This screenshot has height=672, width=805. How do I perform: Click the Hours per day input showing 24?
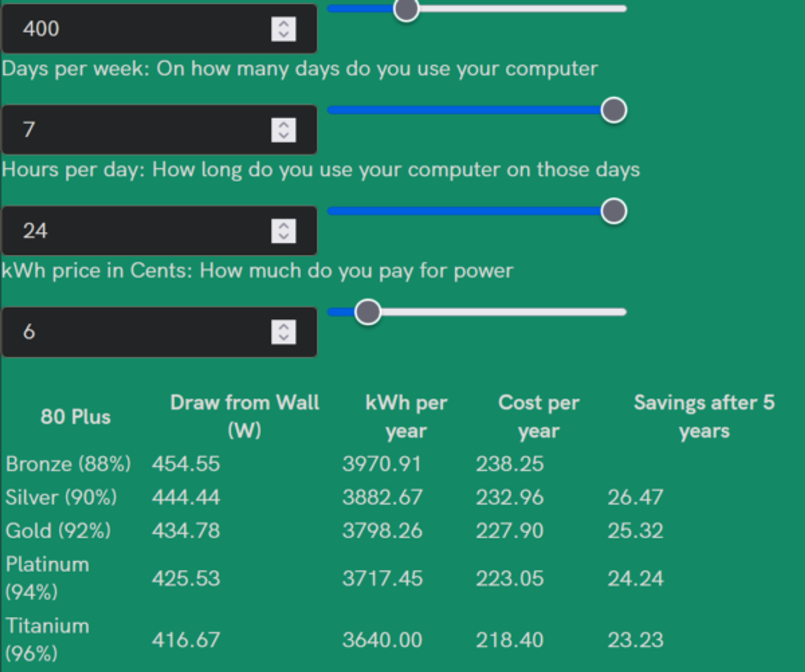click(x=159, y=231)
